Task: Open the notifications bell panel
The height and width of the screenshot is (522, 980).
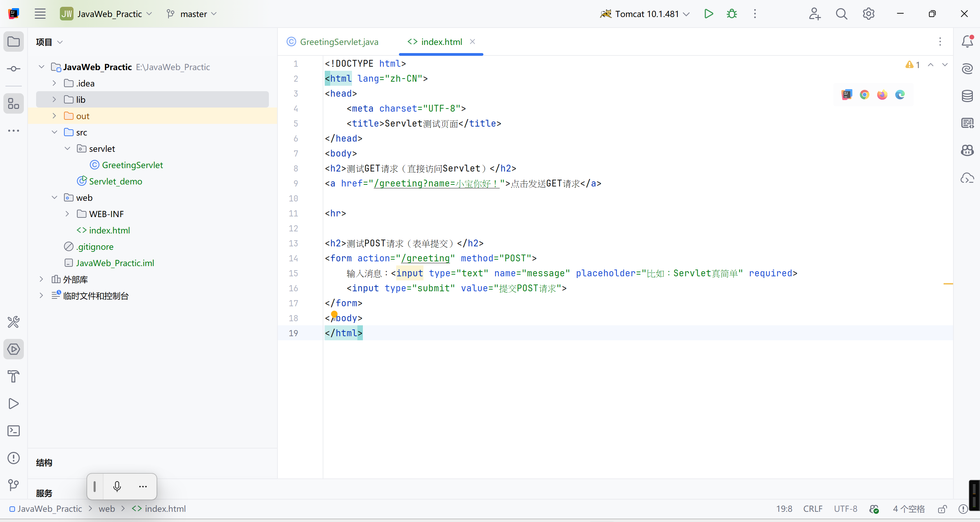Action: point(967,42)
